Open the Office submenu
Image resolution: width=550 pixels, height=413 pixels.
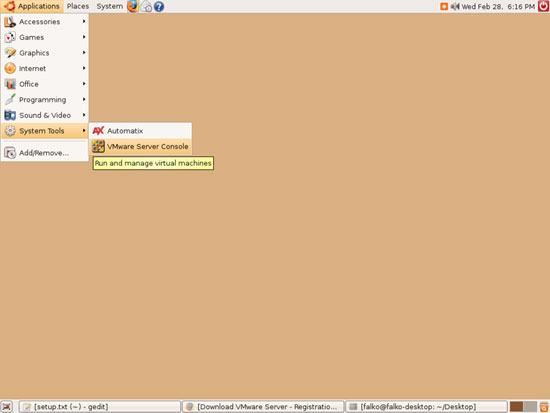click(x=45, y=84)
